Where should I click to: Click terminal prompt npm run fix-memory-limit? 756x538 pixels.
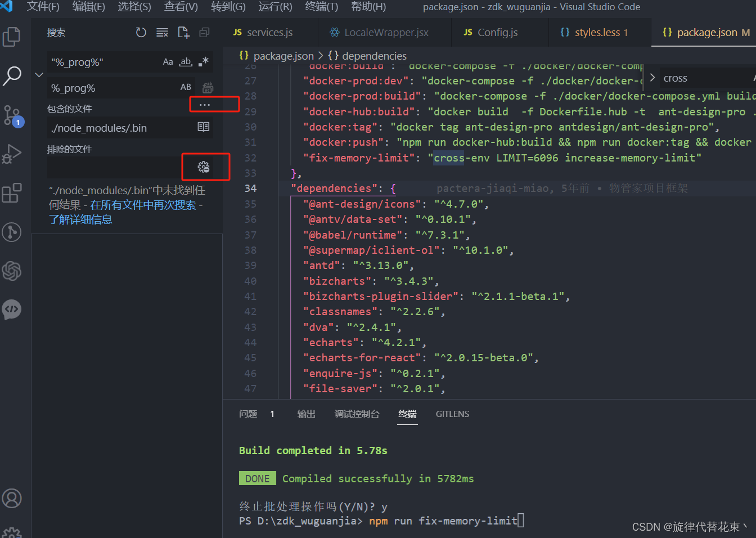443,521
